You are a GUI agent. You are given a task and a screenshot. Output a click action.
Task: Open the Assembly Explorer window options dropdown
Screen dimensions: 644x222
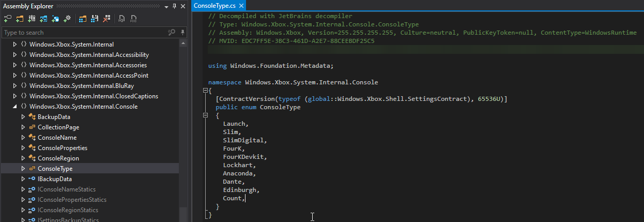point(166,6)
